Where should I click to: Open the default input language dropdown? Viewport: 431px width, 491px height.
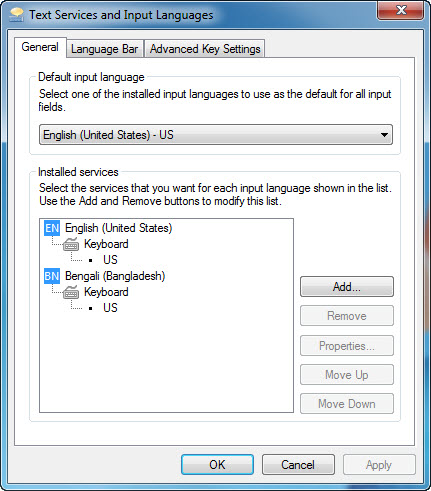pos(216,135)
